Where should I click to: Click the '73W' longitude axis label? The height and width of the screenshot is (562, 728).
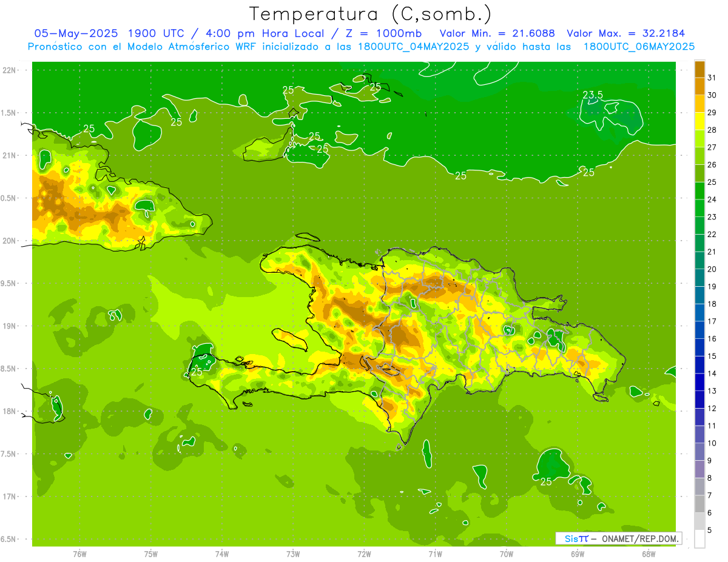click(293, 554)
